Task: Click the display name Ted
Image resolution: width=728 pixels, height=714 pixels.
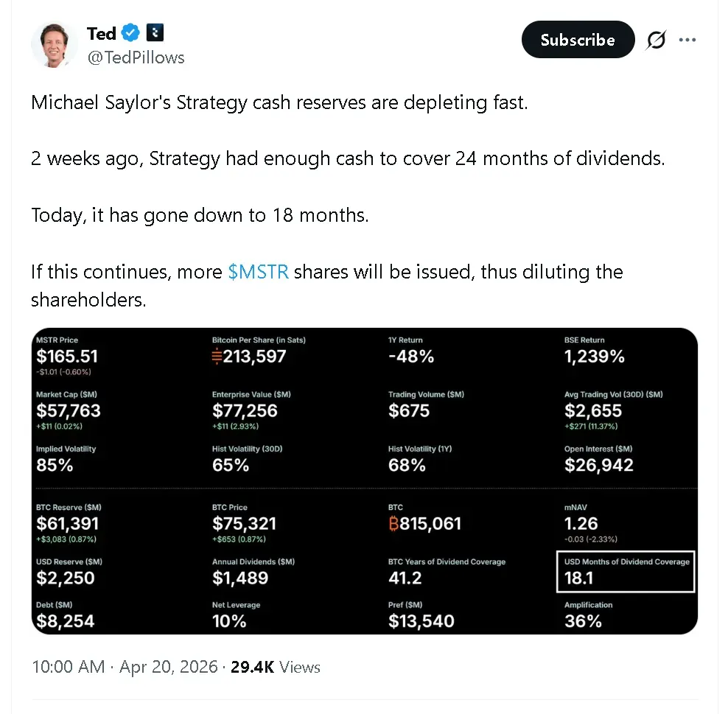Action: (x=101, y=34)
